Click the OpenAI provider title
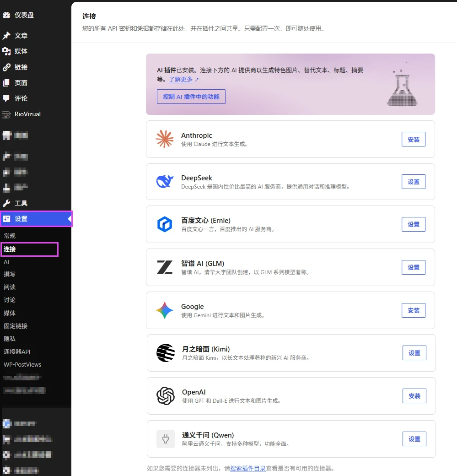This screenshot has height=476, width=457. point(194,392)
